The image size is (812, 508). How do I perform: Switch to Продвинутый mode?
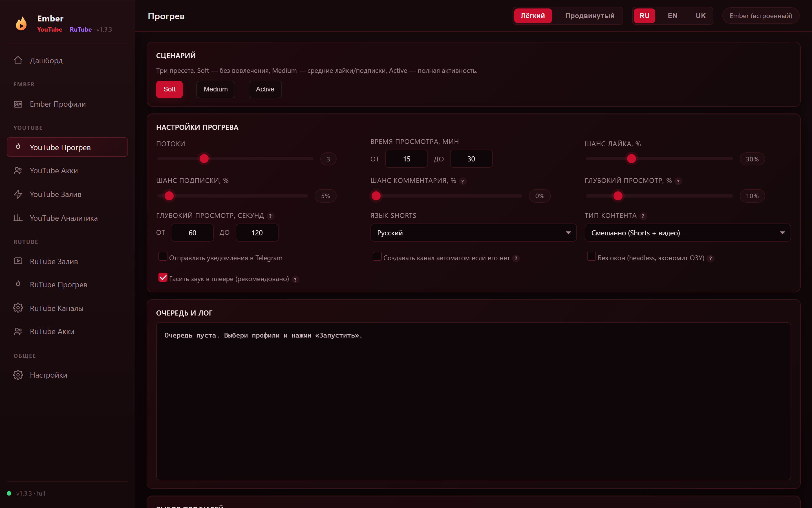590,16
